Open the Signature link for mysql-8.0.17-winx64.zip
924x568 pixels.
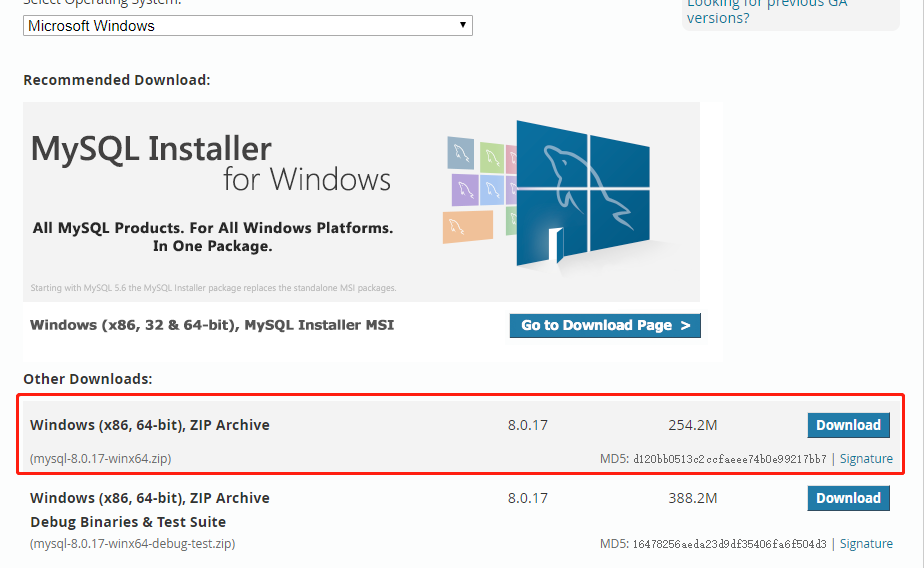(866, 458)
